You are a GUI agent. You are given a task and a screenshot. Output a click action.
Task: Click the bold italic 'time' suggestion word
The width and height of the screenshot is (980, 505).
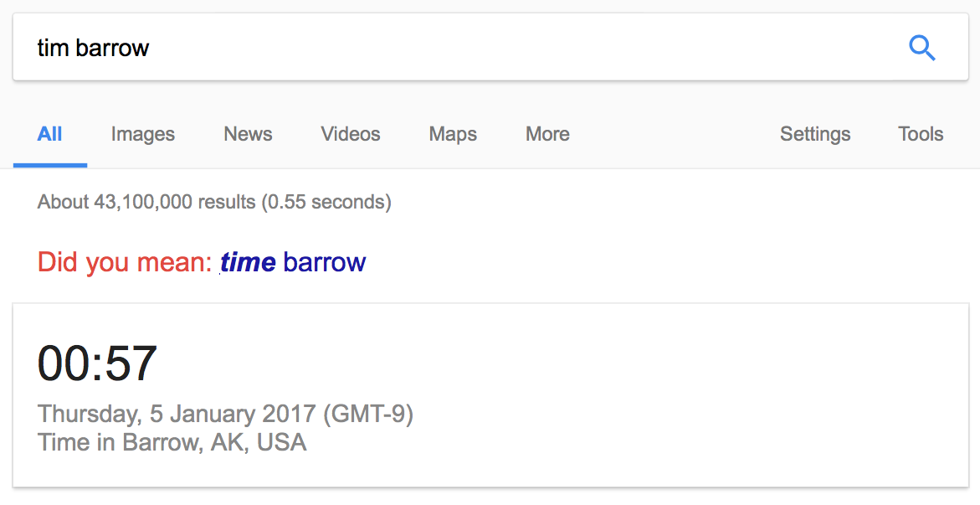(248, 262)
